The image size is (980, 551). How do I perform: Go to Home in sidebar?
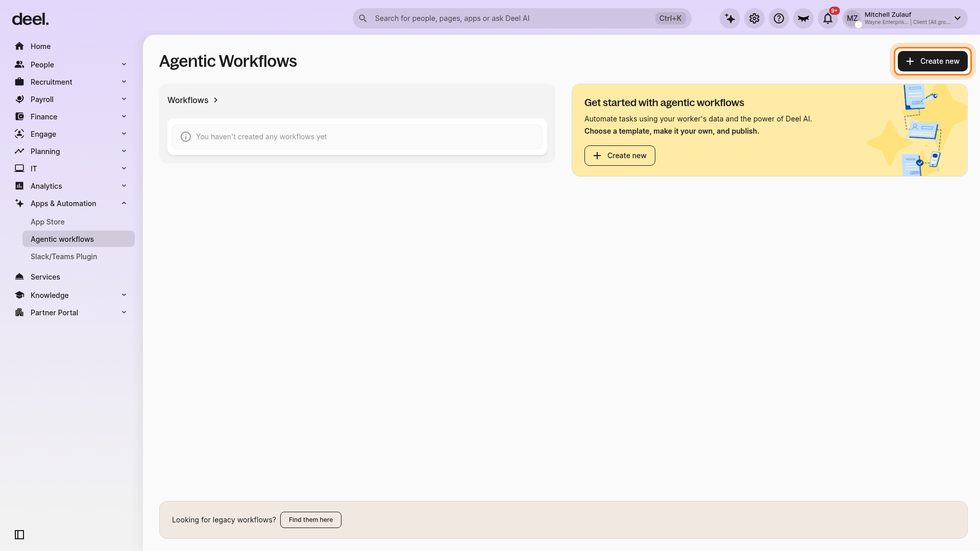pos(71,46)
